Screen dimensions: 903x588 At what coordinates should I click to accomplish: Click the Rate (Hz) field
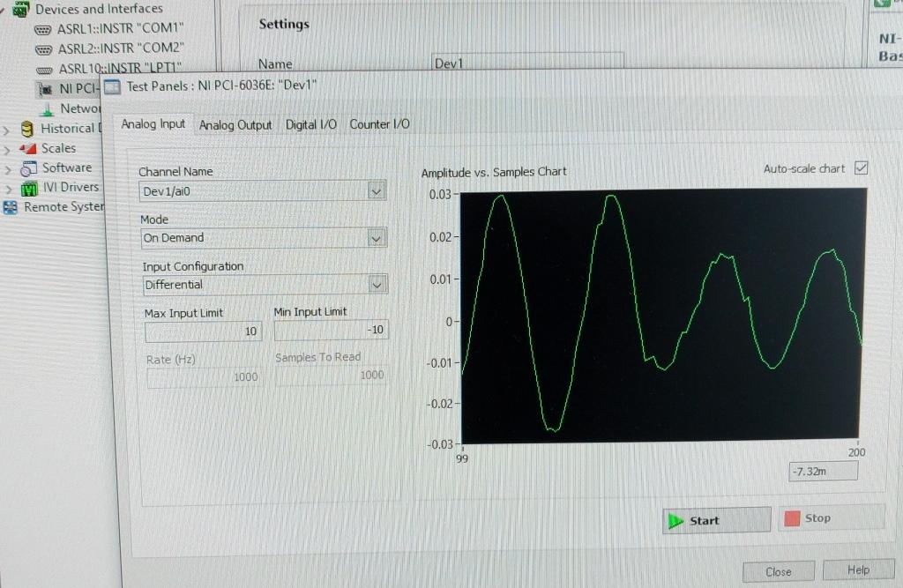pyautogui.click(x=205, y=377)
